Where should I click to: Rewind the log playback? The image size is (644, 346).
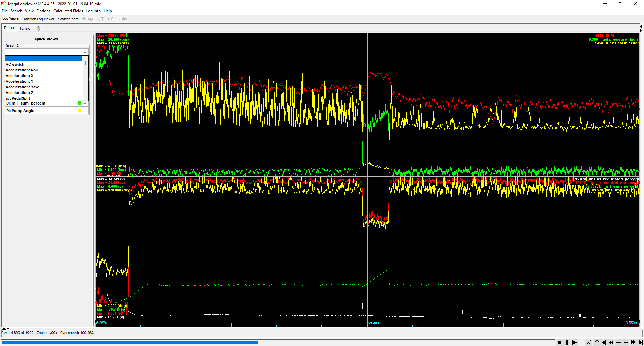(611, 342)
